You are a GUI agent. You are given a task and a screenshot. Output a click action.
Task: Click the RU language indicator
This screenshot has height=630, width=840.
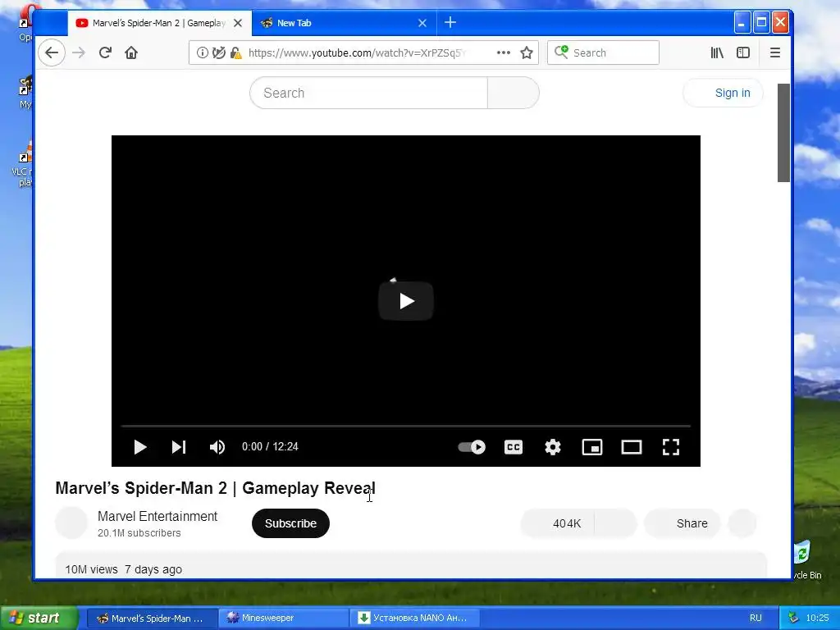[756, 618]
